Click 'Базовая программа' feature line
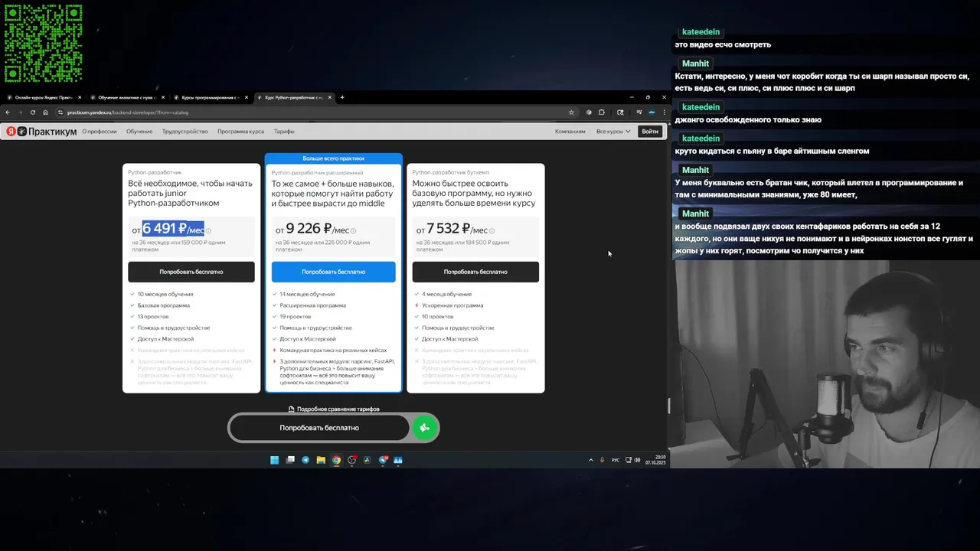This screenshot has height=551, width=980. click(x=164, y=305)
